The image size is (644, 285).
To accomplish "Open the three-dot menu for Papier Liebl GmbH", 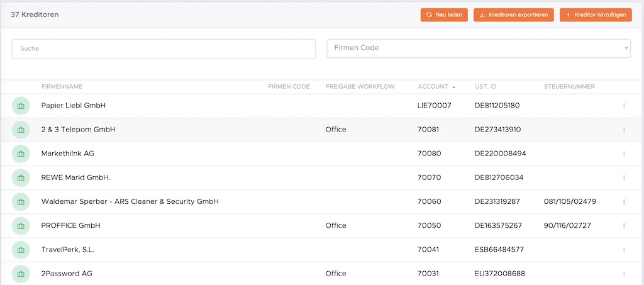I will point(624,106).
